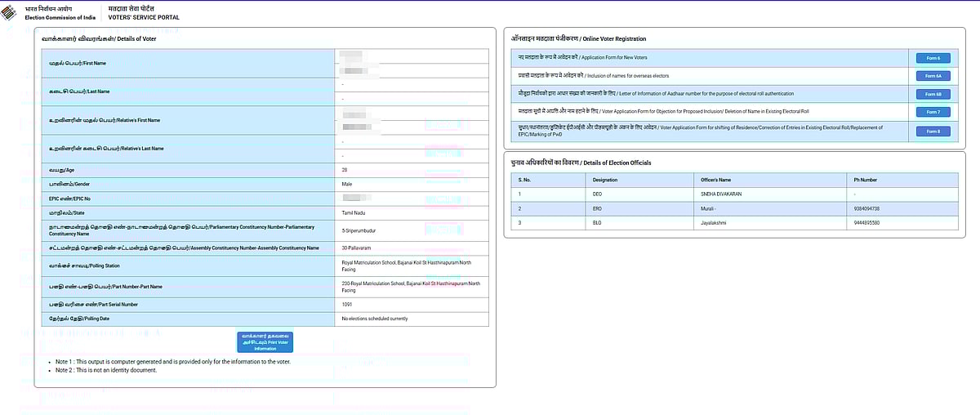Open Form 6A for overseas electors
This screenshot has width=980, height=415.
point(933,76)
